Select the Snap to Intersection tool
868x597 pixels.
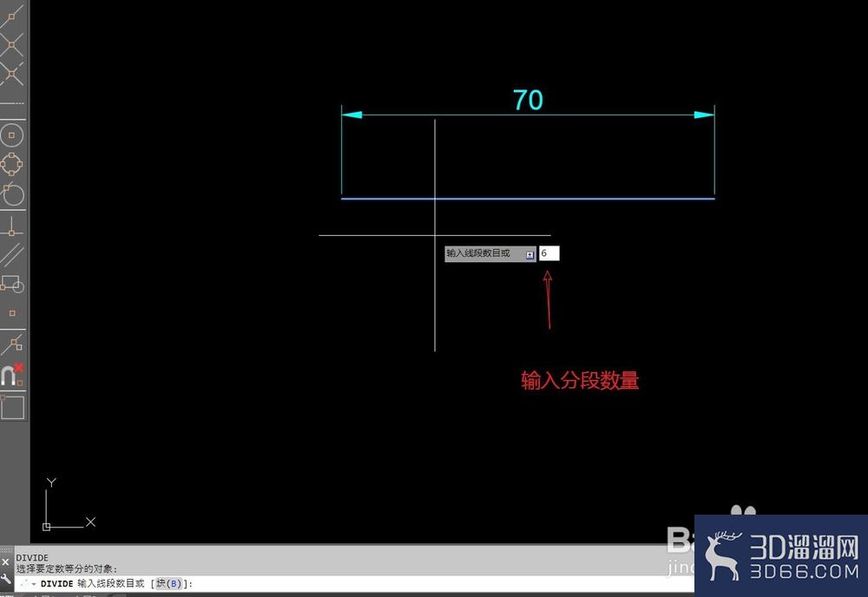click(x=11, y=45)
